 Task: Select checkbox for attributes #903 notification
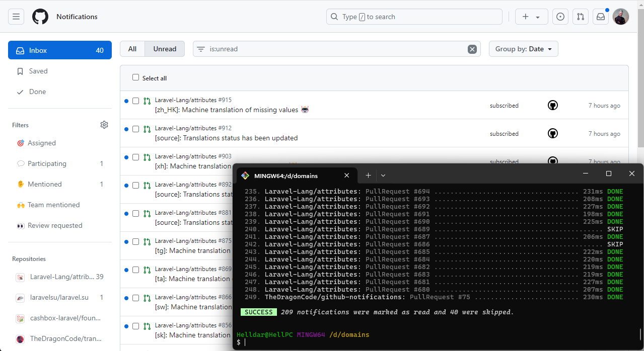(x=135, y=157)
